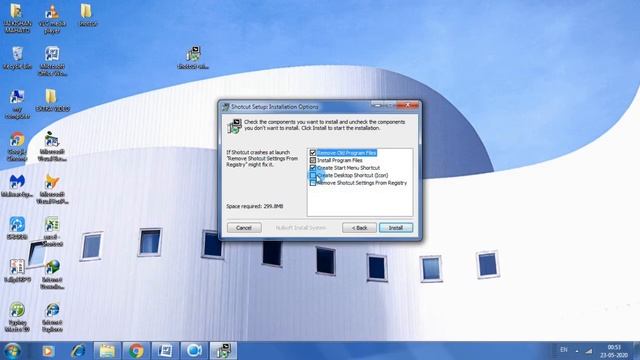Toggle Remove Old Program Files checkbox
The image size is (640, 360).
tap(313, 153)
